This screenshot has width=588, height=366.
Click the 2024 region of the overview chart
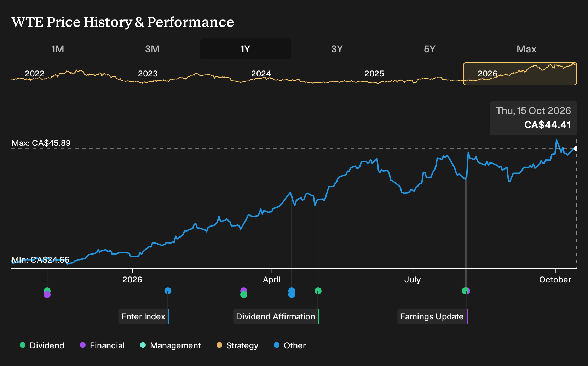[261, 74]
